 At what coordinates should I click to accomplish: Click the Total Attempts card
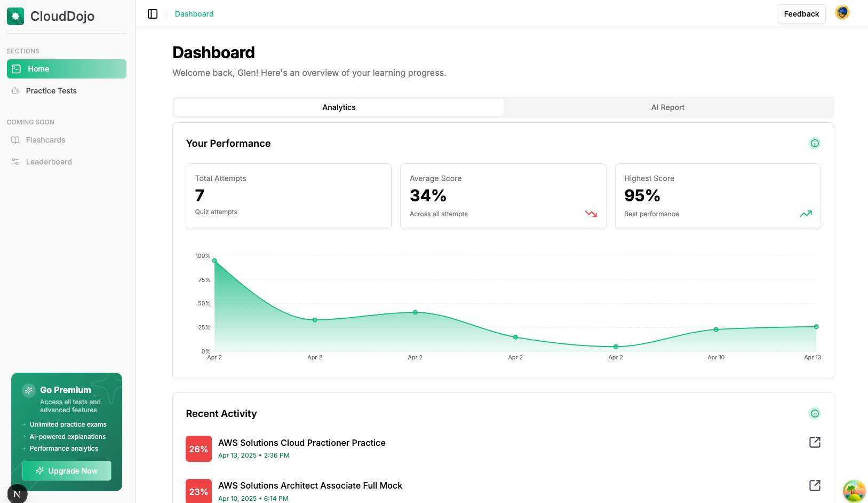pyautogui.click(x=289, y=196)
